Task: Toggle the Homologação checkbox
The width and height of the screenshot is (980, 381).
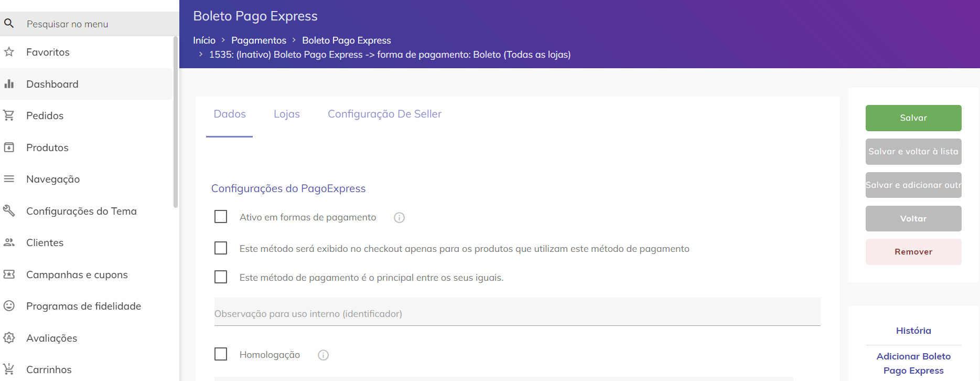Action: click(x=221, y=354)
